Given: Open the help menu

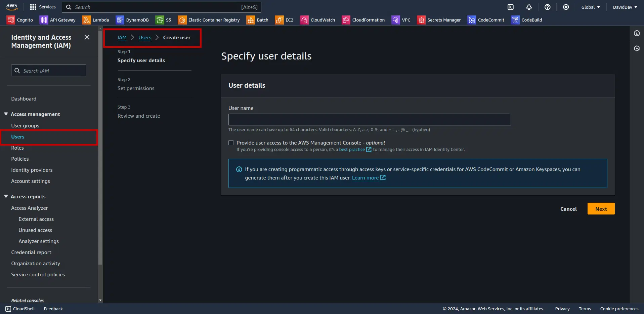Looking at the screenshot, I should (548, 7).
